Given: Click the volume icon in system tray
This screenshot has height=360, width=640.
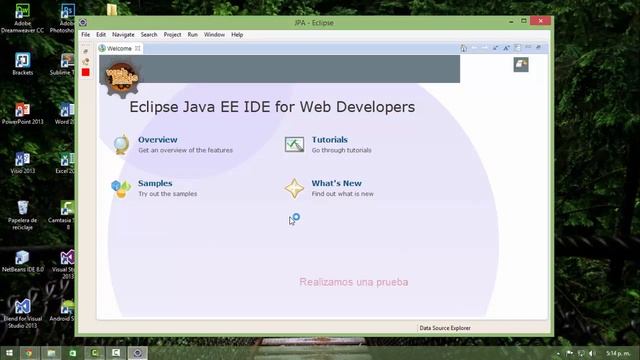Looking at the screenshot, I should pyautogui.click(x=592, y=353).
